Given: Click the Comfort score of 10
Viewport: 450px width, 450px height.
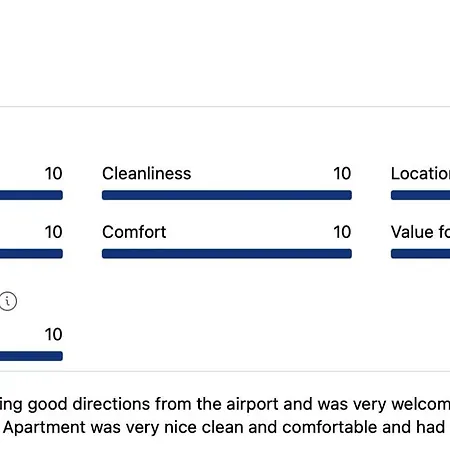Looking at the screenshot, I should tap(342, 232).
